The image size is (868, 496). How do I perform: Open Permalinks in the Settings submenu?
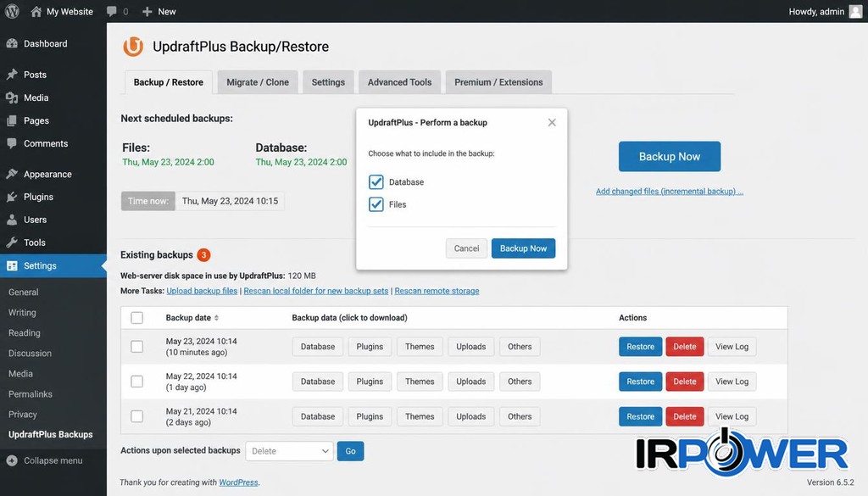(31, 394)
